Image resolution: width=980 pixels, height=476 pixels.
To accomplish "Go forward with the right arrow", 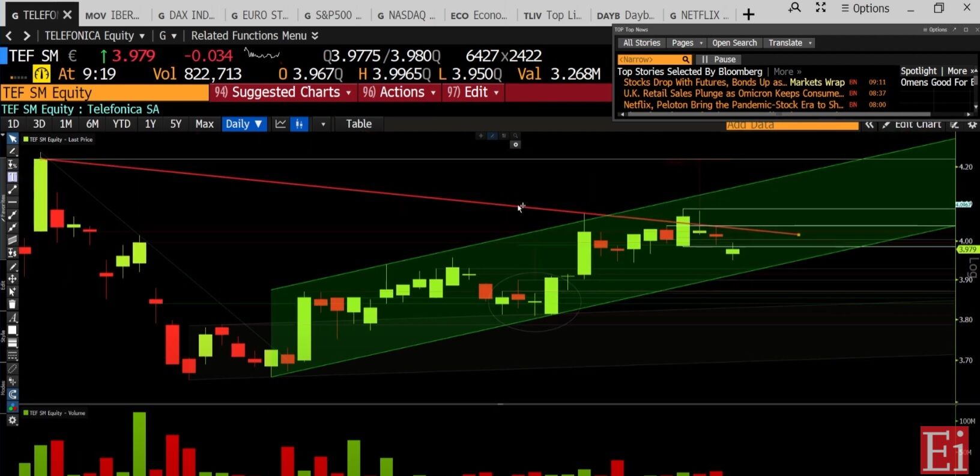I will (x=26, y=36).
